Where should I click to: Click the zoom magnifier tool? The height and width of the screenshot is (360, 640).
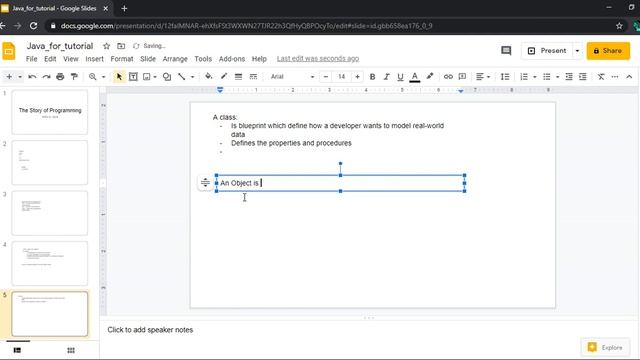click(93, 77)
